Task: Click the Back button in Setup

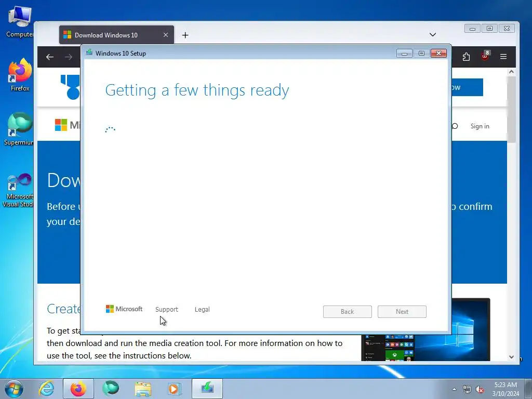Action: 348,312
